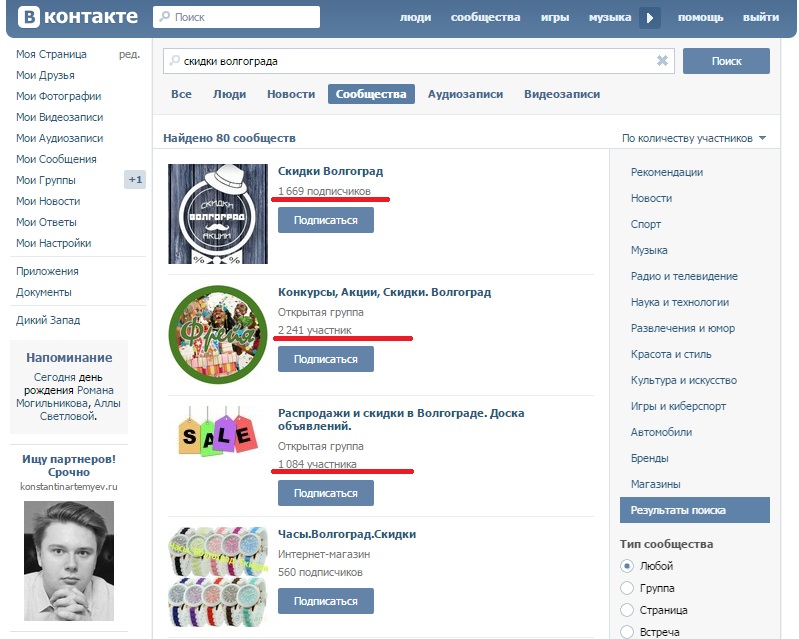799x639 pixels.
Task: Subscribe to Часы.Волгоград.Скидки community
Action: [x=326, y=601]
